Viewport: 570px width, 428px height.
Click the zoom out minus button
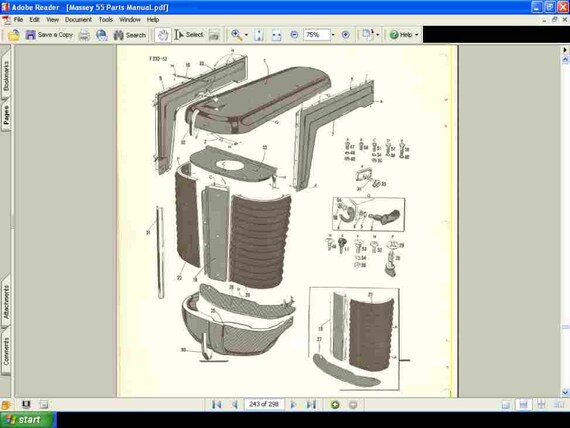[294, 35]
